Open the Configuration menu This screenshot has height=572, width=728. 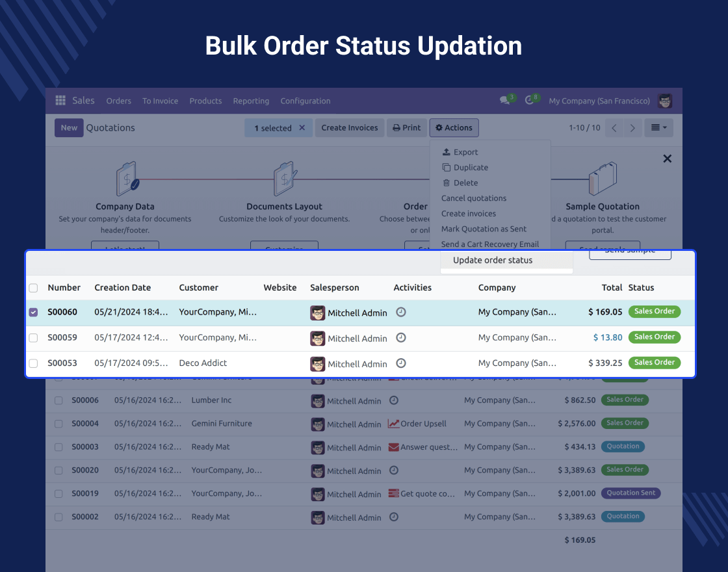tap(305, 101)
